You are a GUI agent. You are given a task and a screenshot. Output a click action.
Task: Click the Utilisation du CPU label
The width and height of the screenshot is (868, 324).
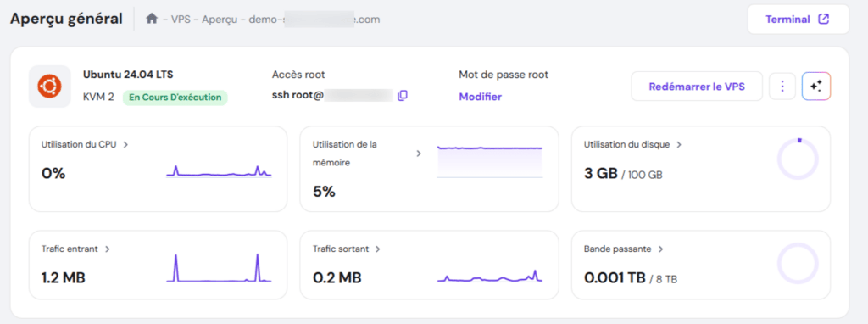[79, 144]
